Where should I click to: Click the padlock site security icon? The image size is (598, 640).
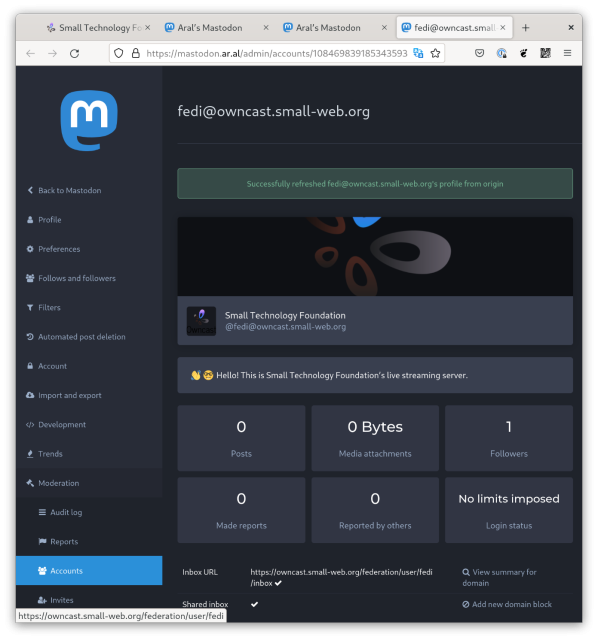[136, 53]
